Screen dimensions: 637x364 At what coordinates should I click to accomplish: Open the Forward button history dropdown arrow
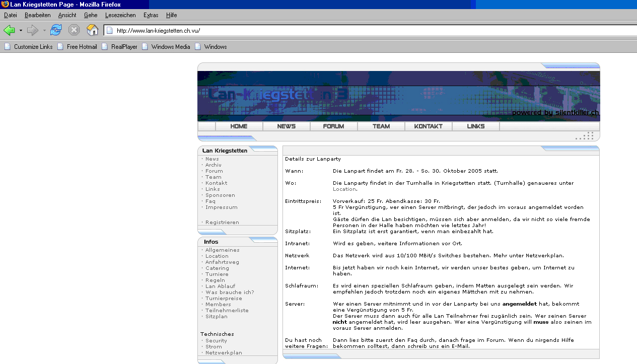pyautogui.click(x=44, y=30)
